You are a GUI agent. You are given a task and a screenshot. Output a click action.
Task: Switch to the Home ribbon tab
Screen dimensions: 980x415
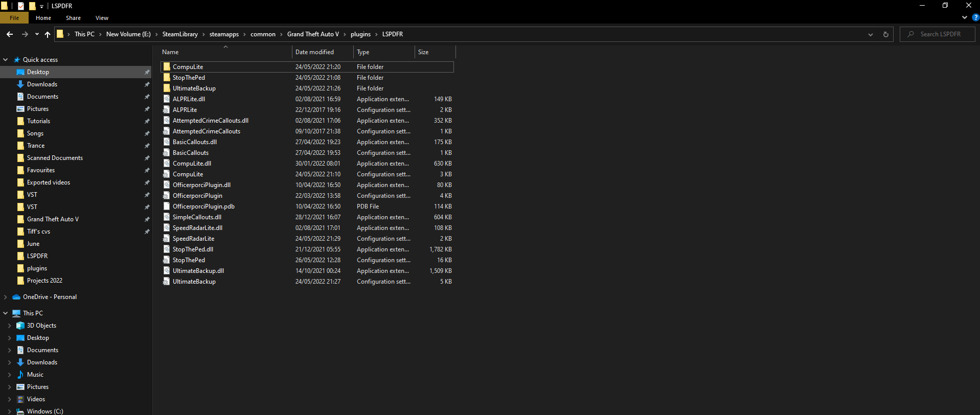click(x=43, y=18)
